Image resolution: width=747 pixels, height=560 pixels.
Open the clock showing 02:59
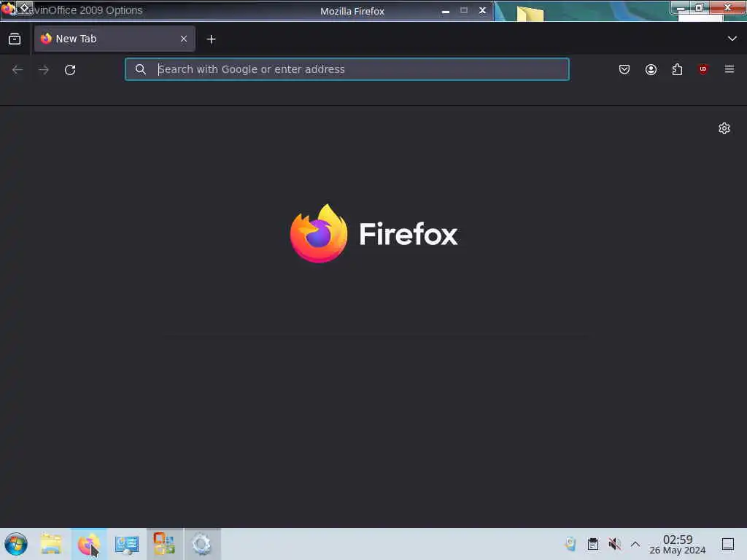click(678, 544)
